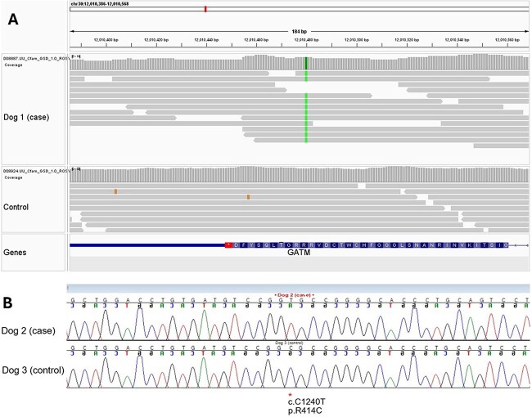Click the light blue bar above the chromatograms
Viewport: 532px width, 417px height.
(298, 289)
